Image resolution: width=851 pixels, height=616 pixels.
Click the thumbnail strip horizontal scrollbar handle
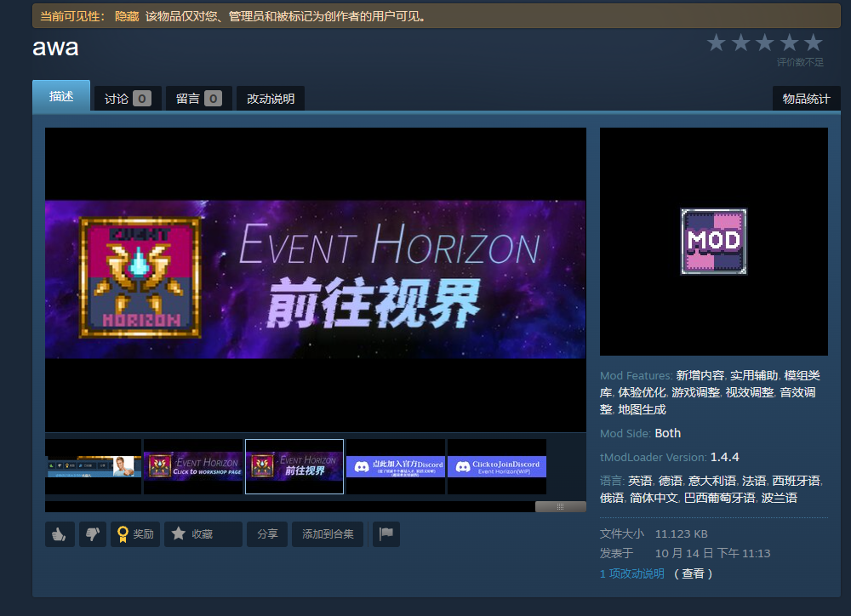[x=560, y=506]
